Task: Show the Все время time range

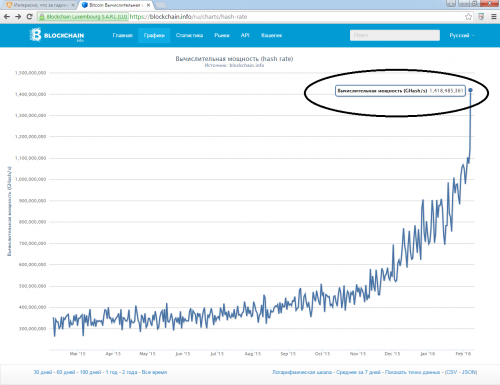Action: tap(154, 372)
